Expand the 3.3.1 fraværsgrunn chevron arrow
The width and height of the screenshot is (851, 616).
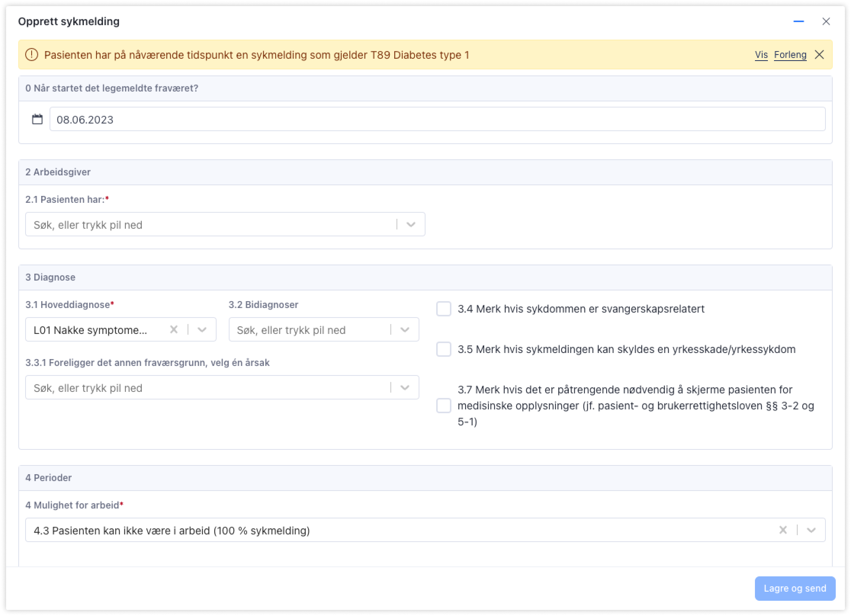pos(405,388)
